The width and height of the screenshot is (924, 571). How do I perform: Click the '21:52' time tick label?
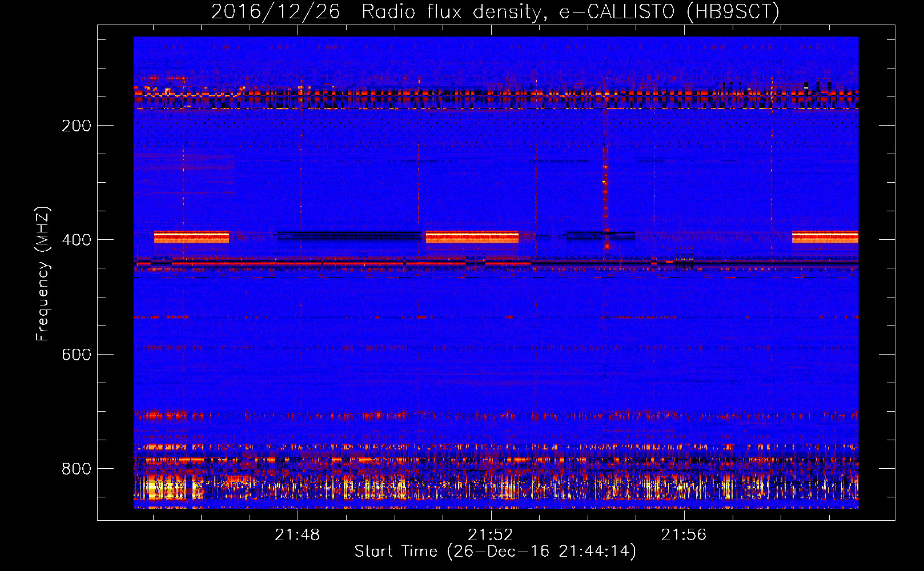[491, 535]
